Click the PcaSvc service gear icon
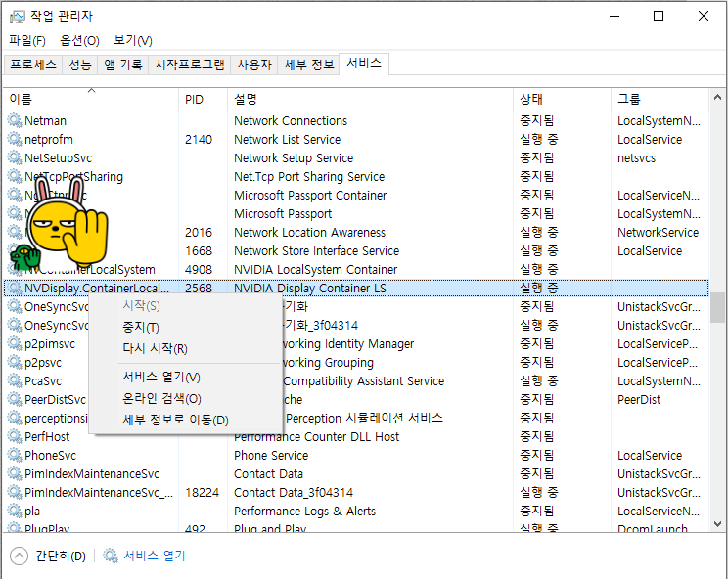This screenshot has height=579, width=728. click(15, 380)
